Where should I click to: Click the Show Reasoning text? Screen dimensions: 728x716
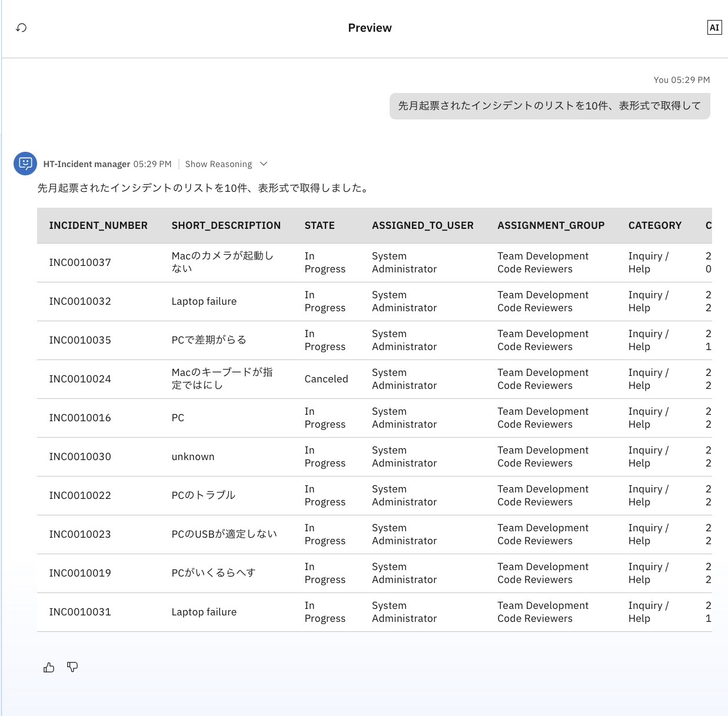218,164
